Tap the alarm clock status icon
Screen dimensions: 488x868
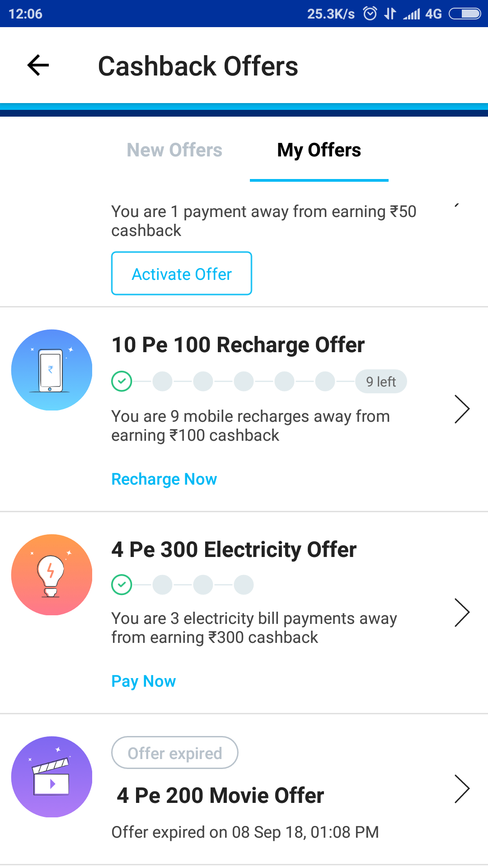370,14
